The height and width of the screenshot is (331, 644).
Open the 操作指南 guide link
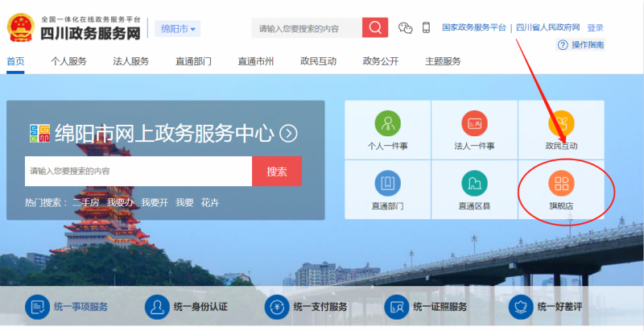click(588, 45)
